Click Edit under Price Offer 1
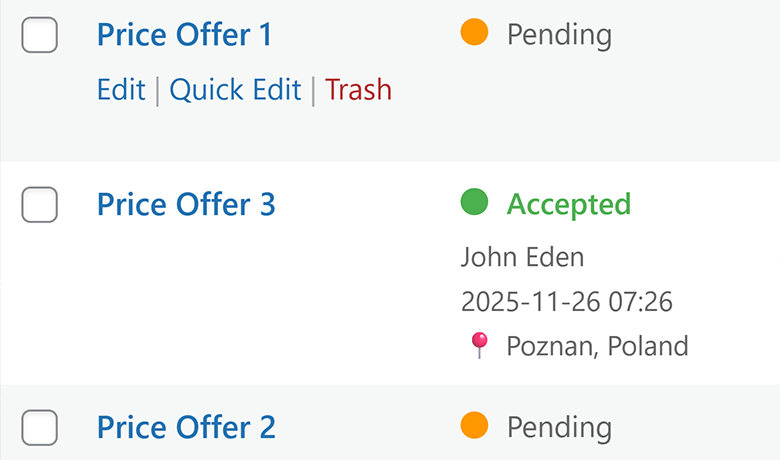The height and width of the screenshot is (460, 780). click(121, 90)
